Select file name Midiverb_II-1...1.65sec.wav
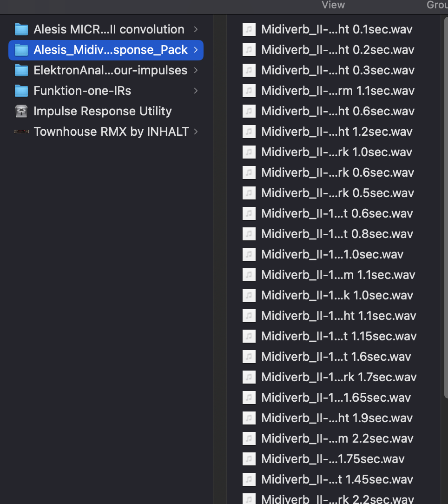Screen dimensions: 448x504 (x=336, y=398)
